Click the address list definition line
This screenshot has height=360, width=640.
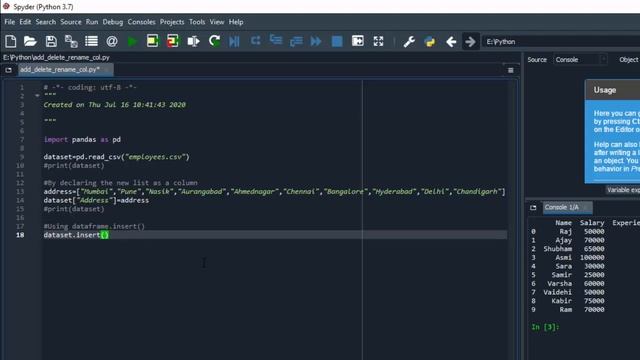tap(274, 191)
